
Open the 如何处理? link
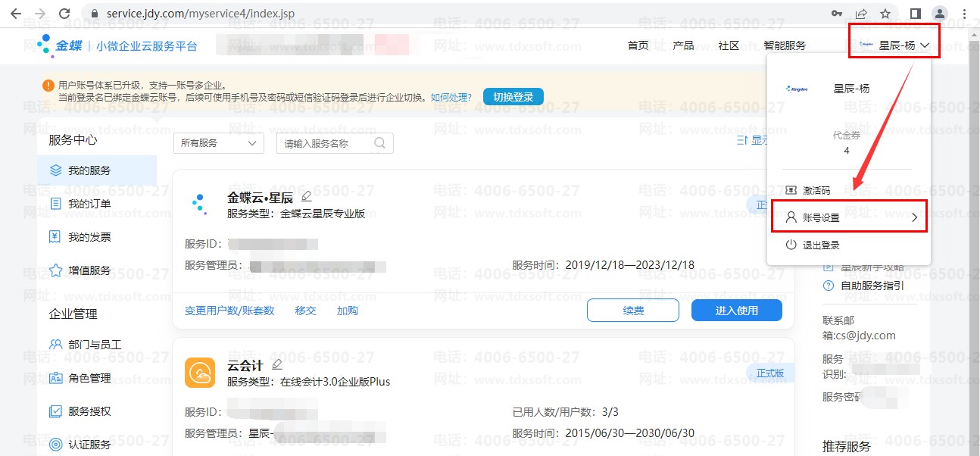451,98
